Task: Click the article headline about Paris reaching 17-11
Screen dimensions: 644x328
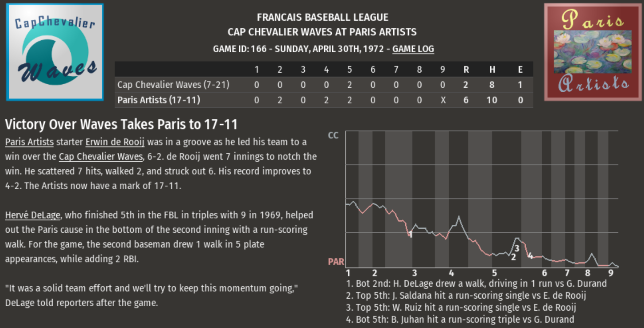Action: 121,125
